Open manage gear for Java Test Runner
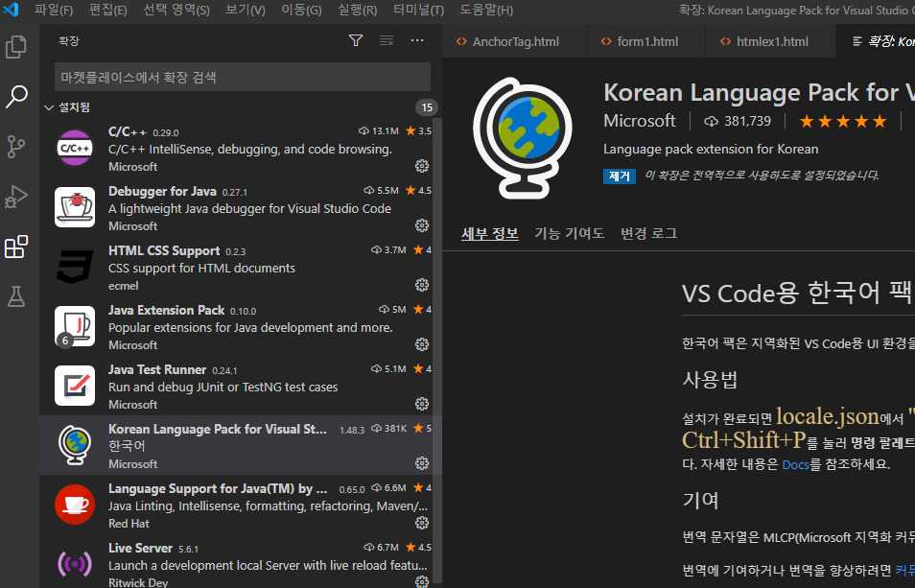 click(422, 404)
